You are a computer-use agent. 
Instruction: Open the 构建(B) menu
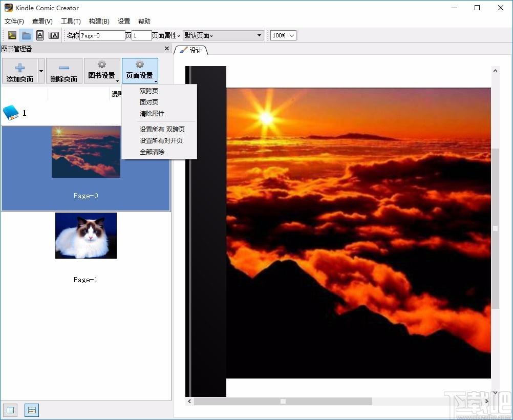[x=99, y=22]
